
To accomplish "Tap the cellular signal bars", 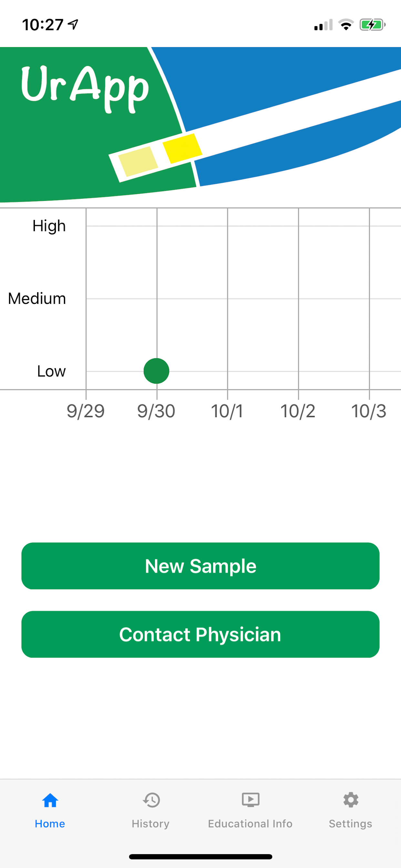I will point(323,25).
